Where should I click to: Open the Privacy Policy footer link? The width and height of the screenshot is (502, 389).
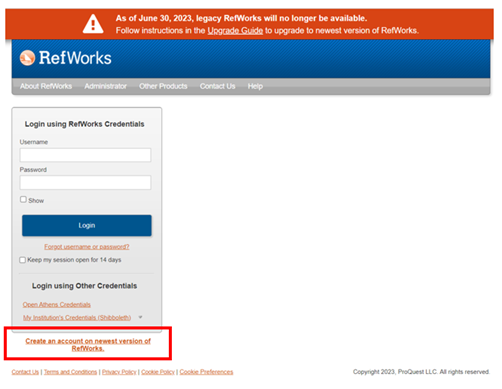(x=119, y=372)
